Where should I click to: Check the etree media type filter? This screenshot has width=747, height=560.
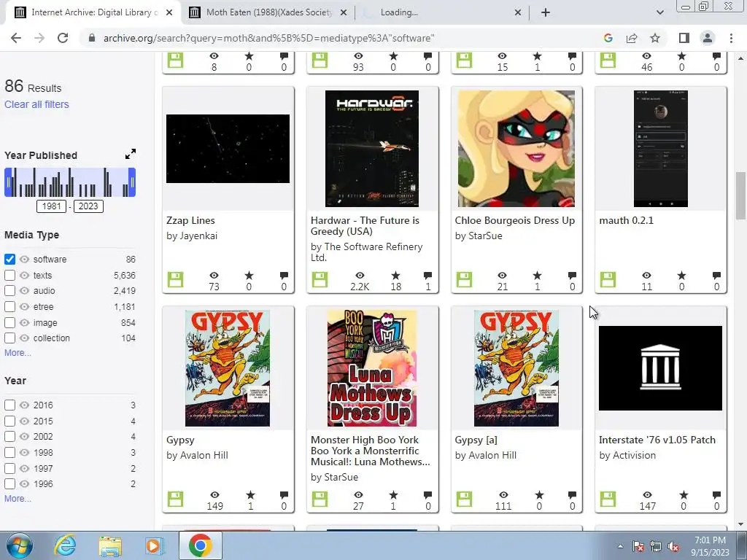(x=9, y=307)
